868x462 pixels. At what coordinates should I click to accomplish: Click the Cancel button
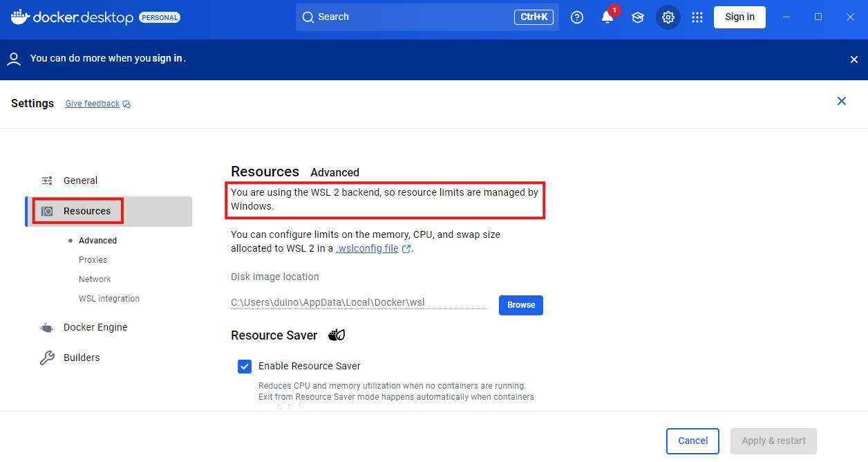click(692, 441)
